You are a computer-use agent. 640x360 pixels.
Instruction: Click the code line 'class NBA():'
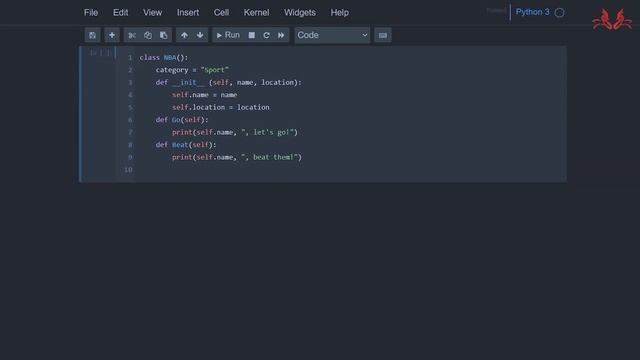[164, 58]
